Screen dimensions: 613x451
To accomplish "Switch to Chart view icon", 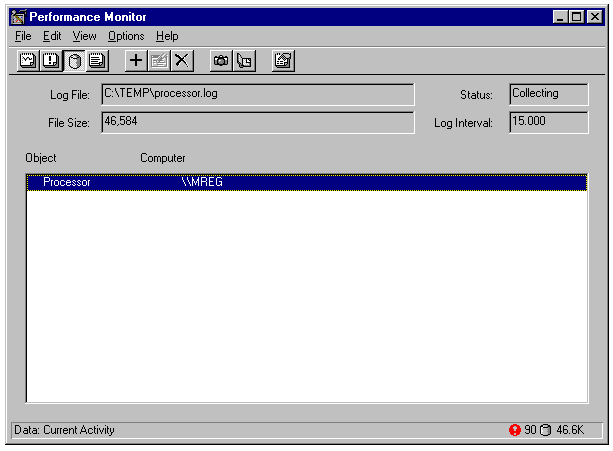I will click(28, 61).
